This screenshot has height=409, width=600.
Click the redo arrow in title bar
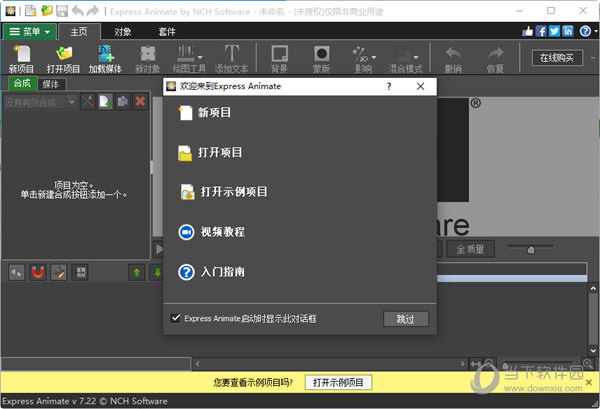[93, 11]
